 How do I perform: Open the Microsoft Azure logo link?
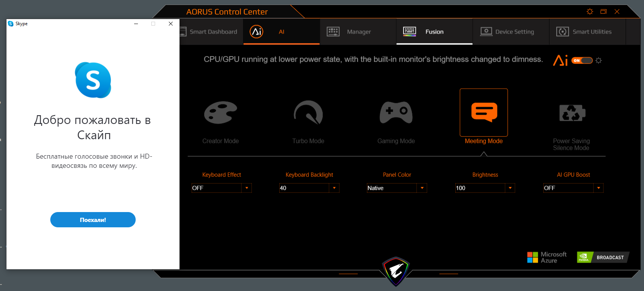pyautogui.click(x=547, y=257)
